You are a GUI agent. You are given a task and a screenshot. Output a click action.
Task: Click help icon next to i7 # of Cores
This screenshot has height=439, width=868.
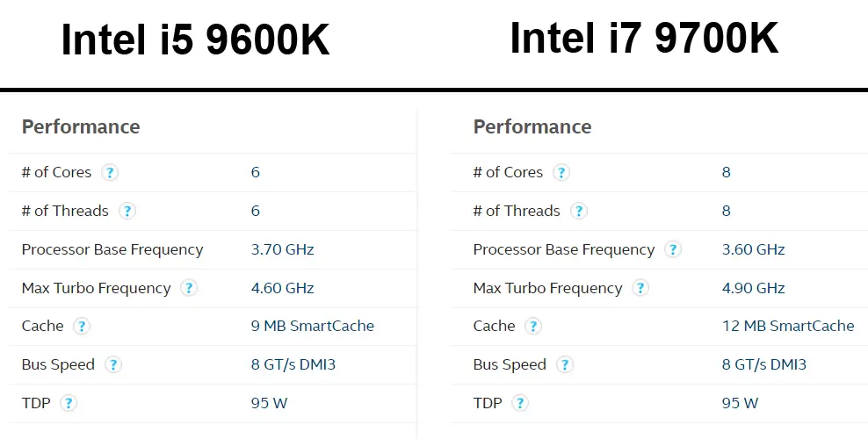click(x=561, y=172)
